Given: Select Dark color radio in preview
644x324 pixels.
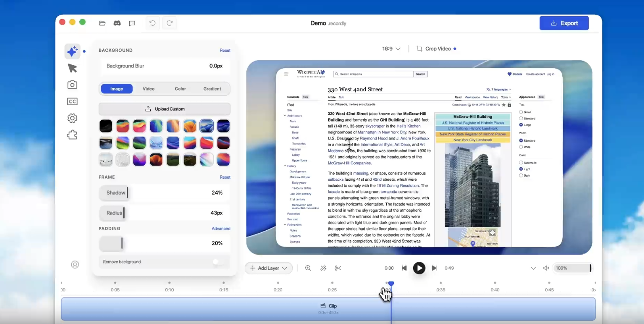Looking at the screenshot, I should [x=521, y=175].
